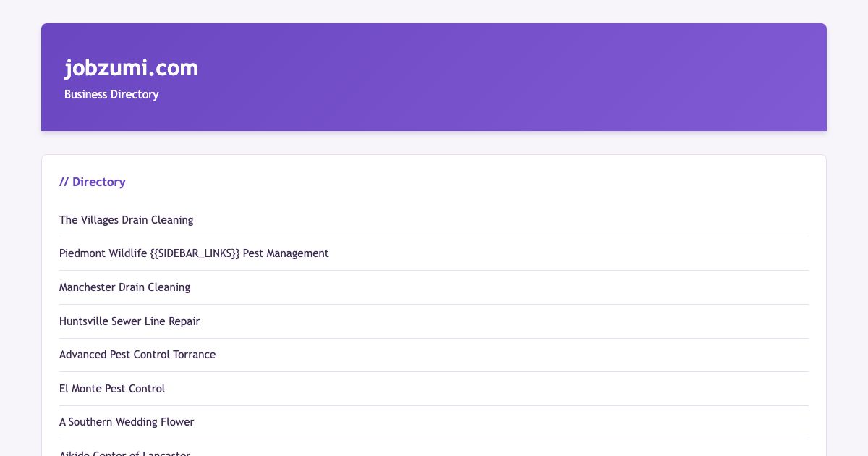
Task: Select A Southern Wedding Flower entry
Action: coord(127,422)
